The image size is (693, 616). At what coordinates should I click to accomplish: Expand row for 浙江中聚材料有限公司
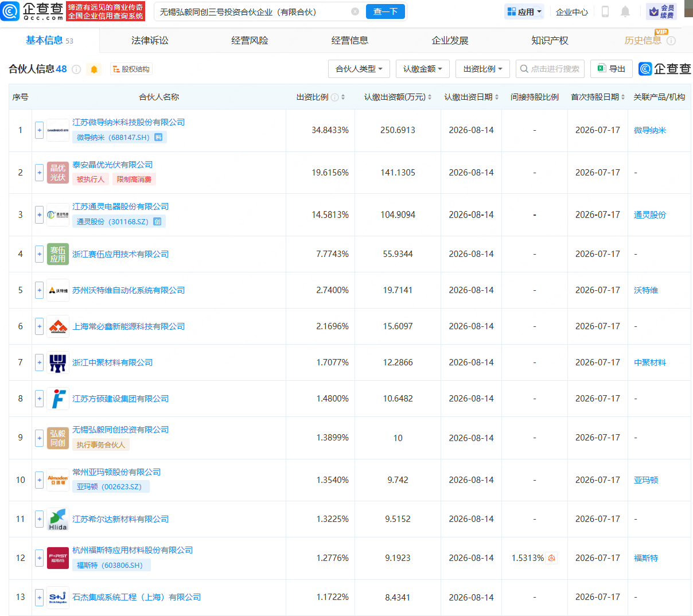(x=39, y=362)
